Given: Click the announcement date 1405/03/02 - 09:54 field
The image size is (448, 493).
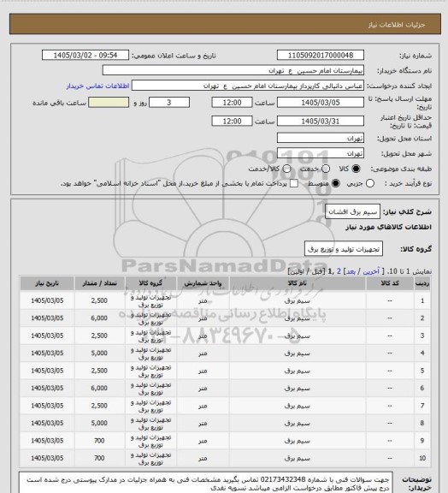Looking at the screenshot, I should [85, 55].
